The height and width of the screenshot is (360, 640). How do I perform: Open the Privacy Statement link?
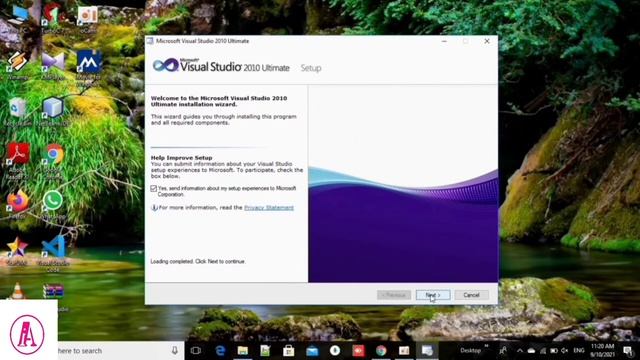(x=269, y=208)
